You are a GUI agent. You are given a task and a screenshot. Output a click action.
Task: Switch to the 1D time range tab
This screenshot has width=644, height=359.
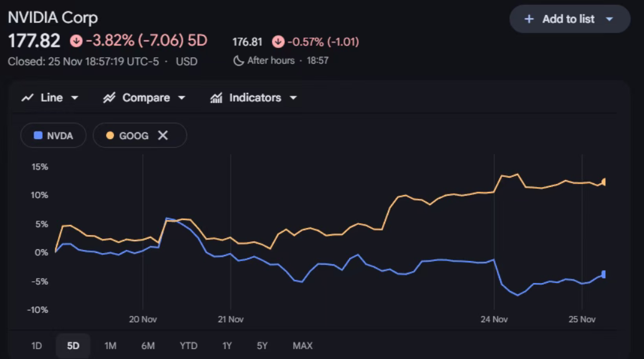click(36, 345)
